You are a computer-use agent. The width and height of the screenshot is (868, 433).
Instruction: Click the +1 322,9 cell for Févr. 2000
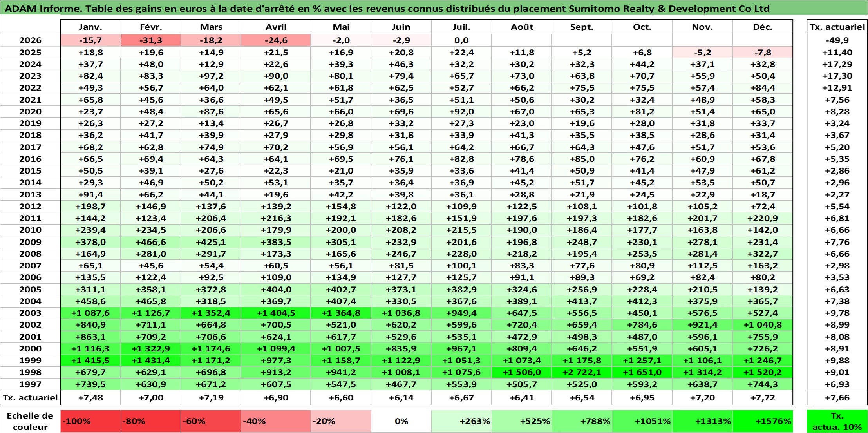click(x=151, y=349)
